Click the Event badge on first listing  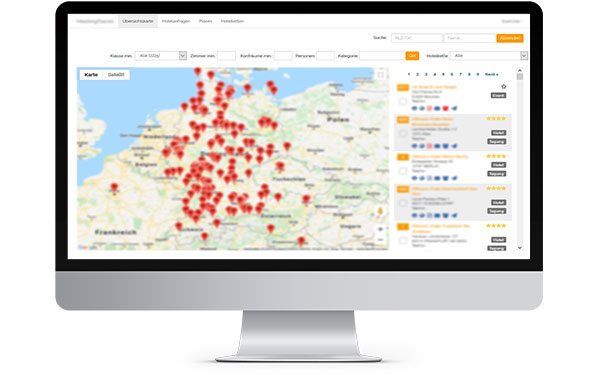click(x=498, y=95)
